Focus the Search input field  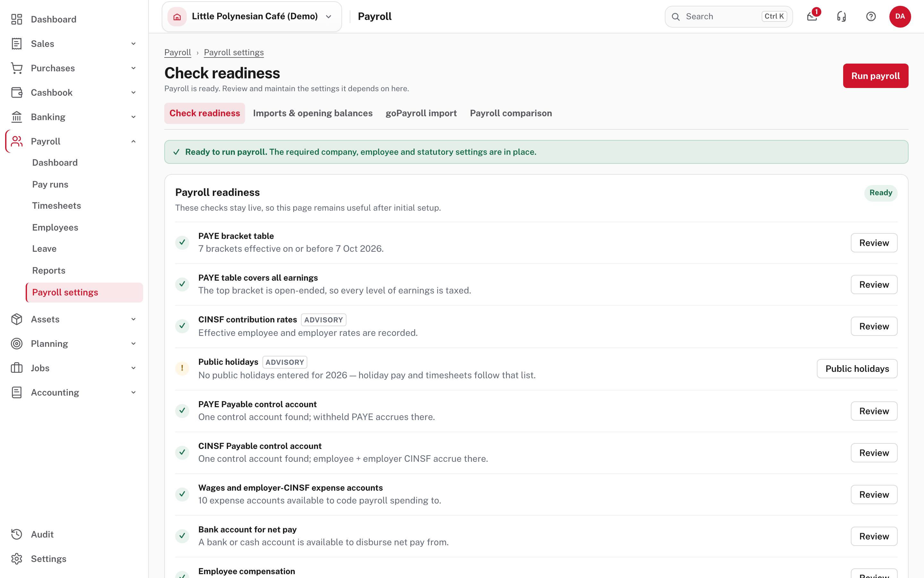(x=729, y=16)
